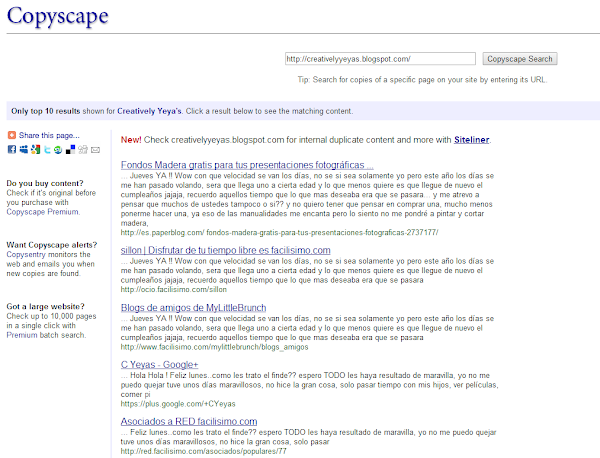600x458 pixels.
Task: Share via the MySpace people icon
Action: point(24,149)
